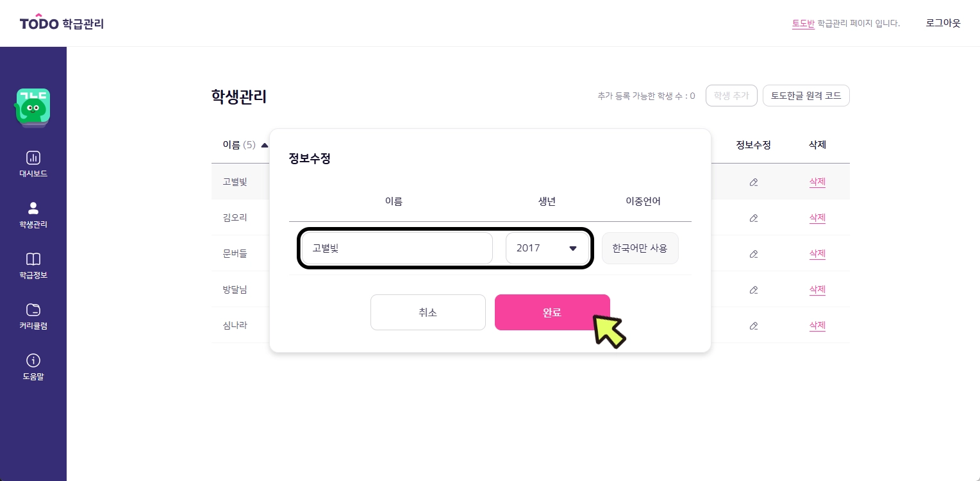Select the 학생관리 person icon in sidebar

(x=33, y=208)
